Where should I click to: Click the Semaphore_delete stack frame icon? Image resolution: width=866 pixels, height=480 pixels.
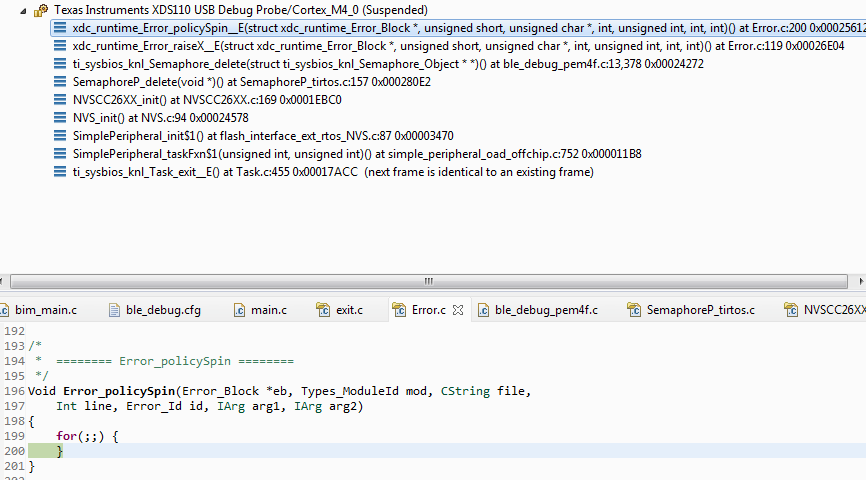pos(60,64)
